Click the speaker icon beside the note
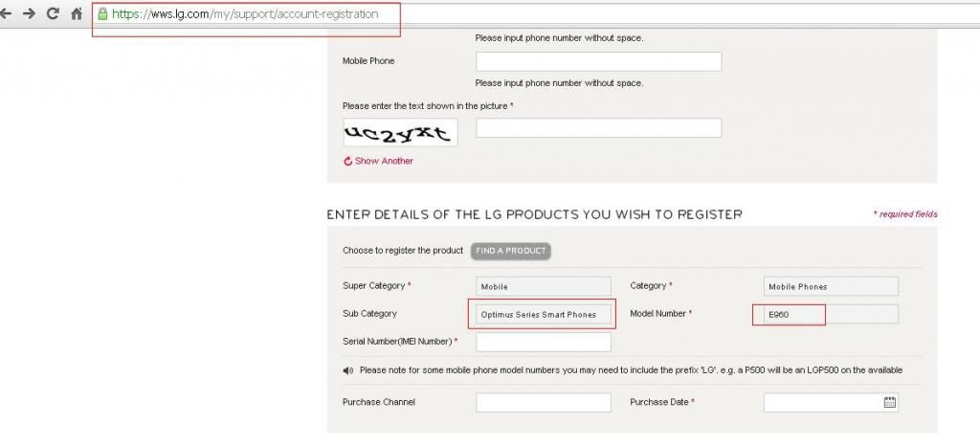 347,370
